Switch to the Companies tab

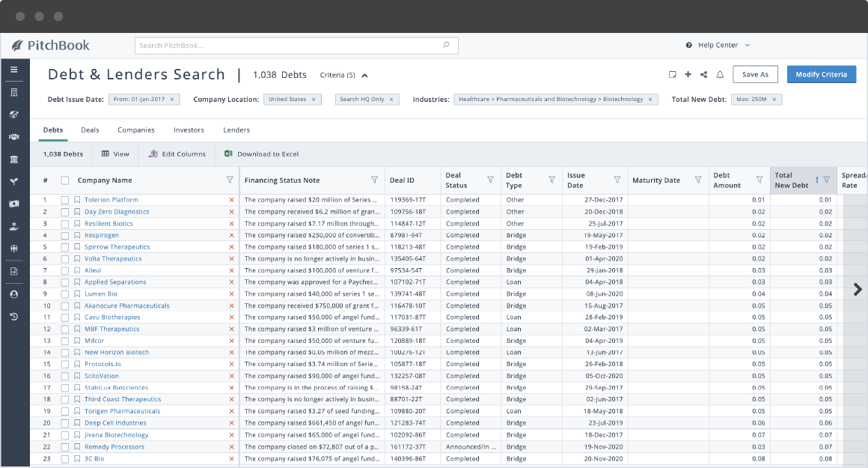136,130
